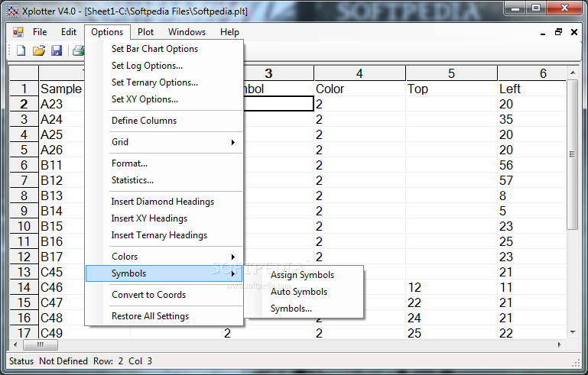Click Left value '35' in row 3
588x375 pixels.
[x=531, y=119]
